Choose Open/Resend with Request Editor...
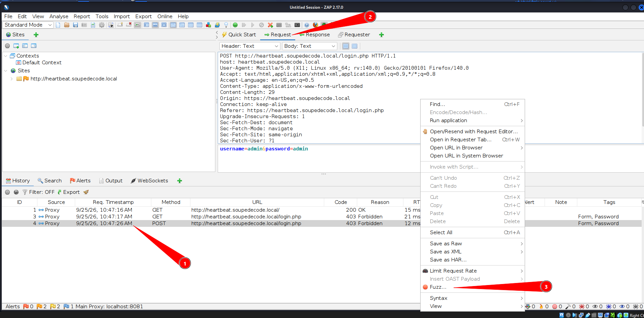Image resolution: width=644 pixels, height=318 pixels. pyautogui.click(x=472, y=132)
